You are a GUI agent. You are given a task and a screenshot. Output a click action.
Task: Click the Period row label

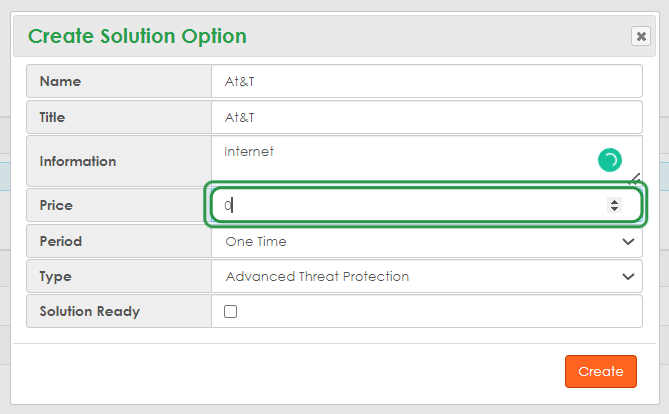[61, 241]
